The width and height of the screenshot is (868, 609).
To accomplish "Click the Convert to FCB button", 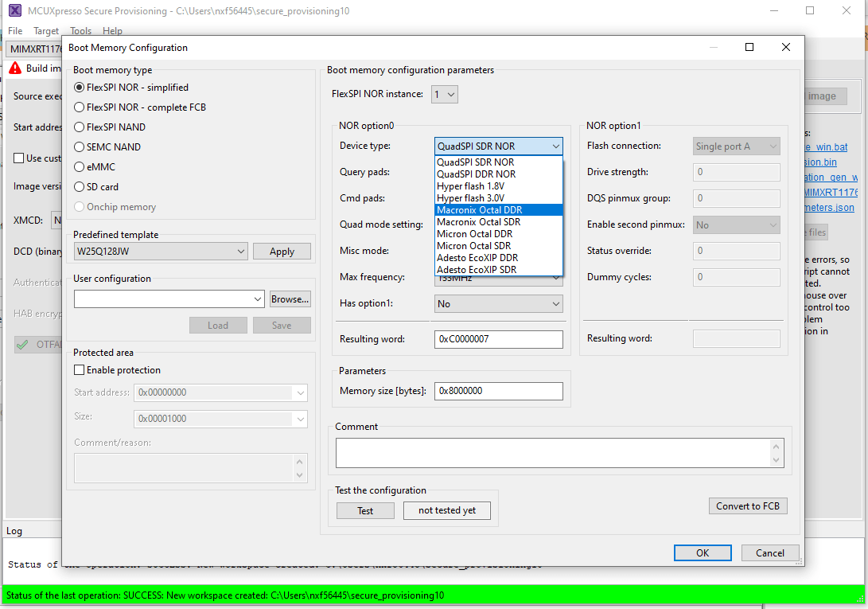I will tap(747, 506).
